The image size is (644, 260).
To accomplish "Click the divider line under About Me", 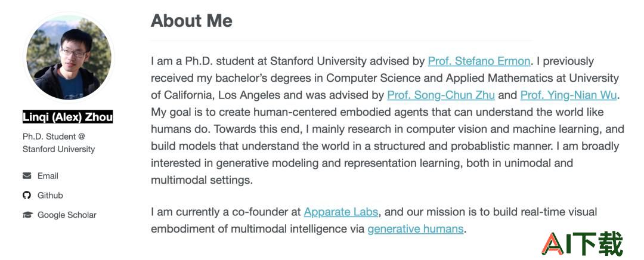I will 342,41.
